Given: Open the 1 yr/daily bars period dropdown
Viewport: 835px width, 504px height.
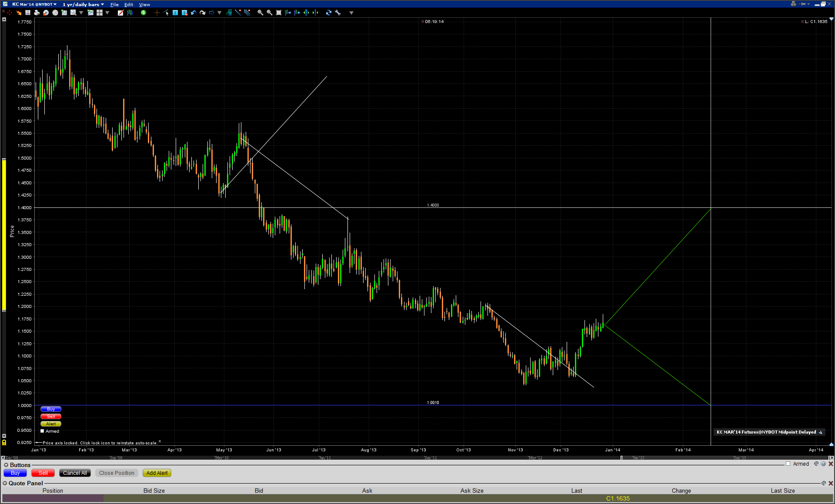Looking at the screenshot, I should click(x=83, y=4).
